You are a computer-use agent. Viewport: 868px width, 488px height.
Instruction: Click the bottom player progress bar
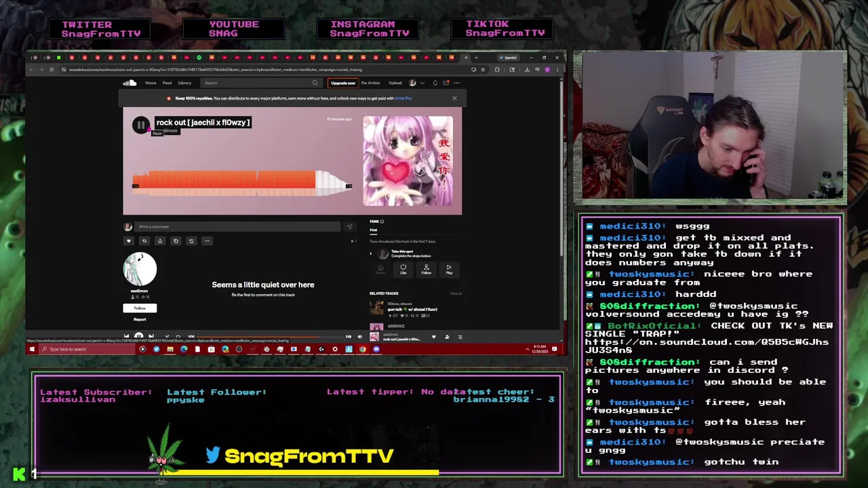point(270,336)
